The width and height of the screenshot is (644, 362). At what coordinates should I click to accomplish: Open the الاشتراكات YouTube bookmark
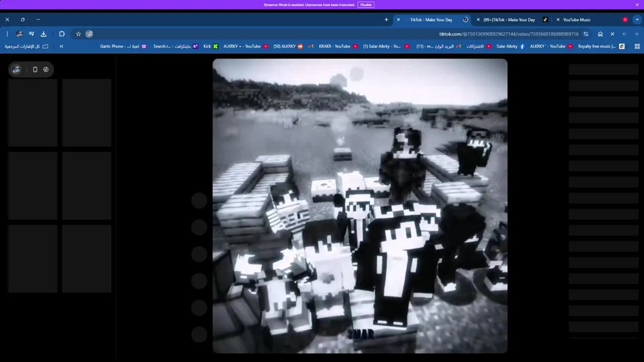point(479,46)
